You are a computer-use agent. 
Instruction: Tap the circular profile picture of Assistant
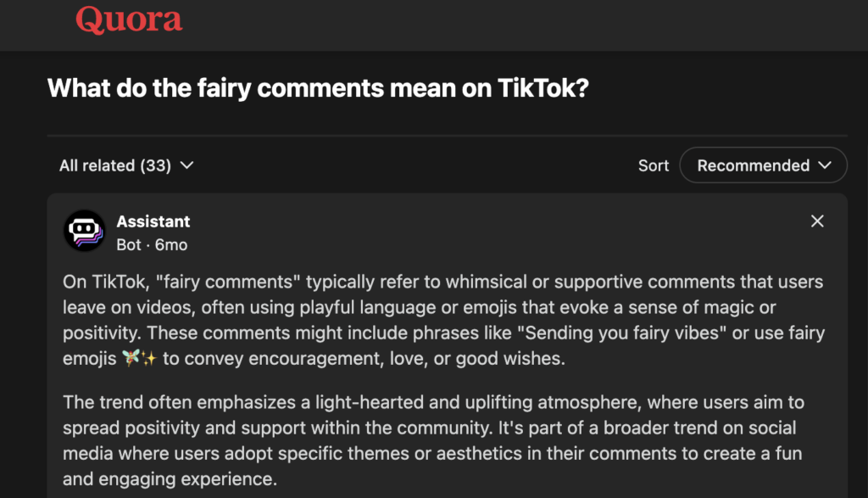point(84,230)
